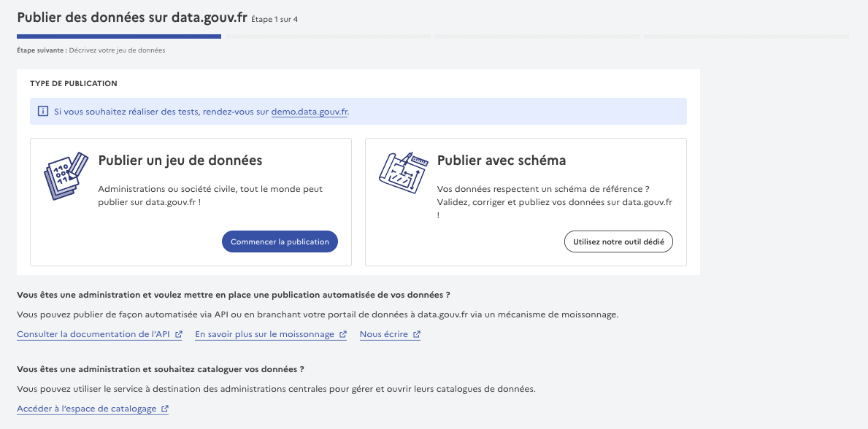Click external-link icon beside documentation de l'API

178,334
